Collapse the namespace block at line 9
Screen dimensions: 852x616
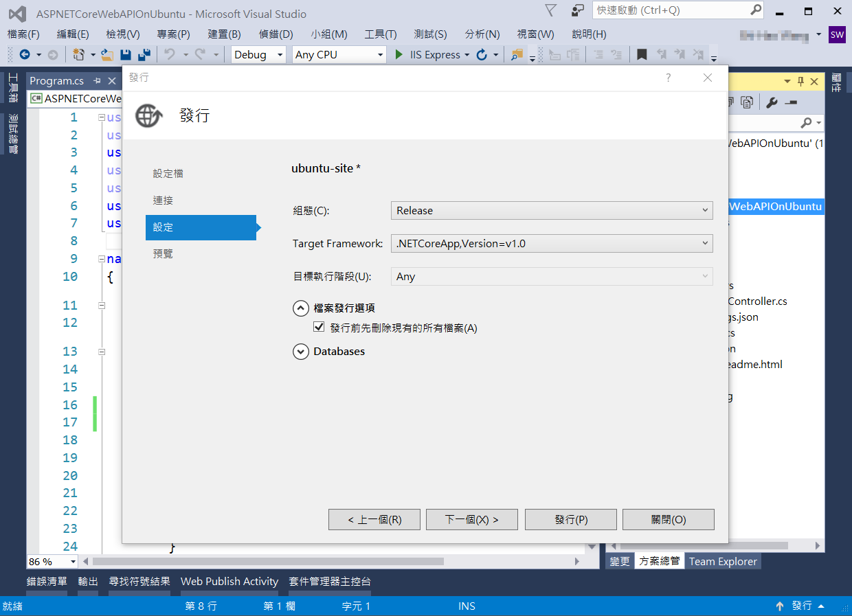point(102,259)
